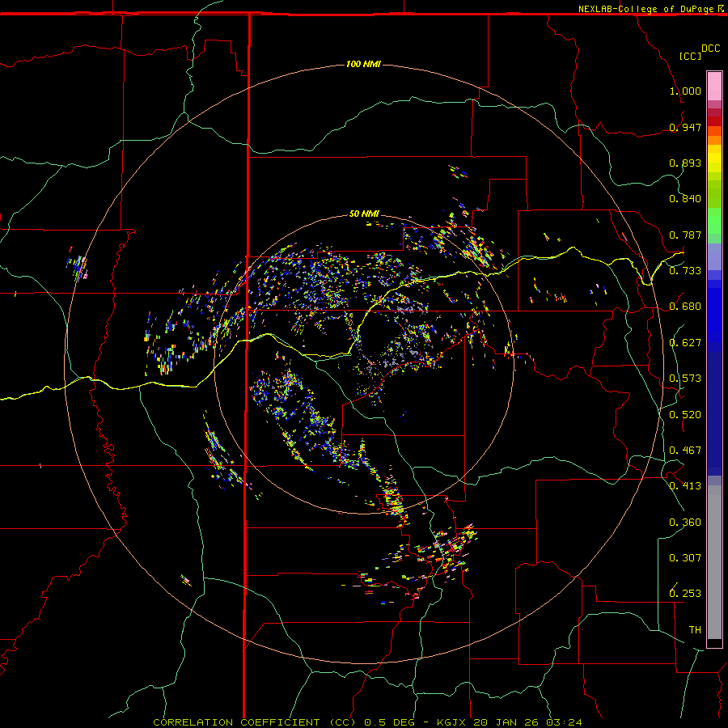This screenshot has height=728, width=728.
Task: Click the 0.680 legend value
Action: click(x=685, y=307)
